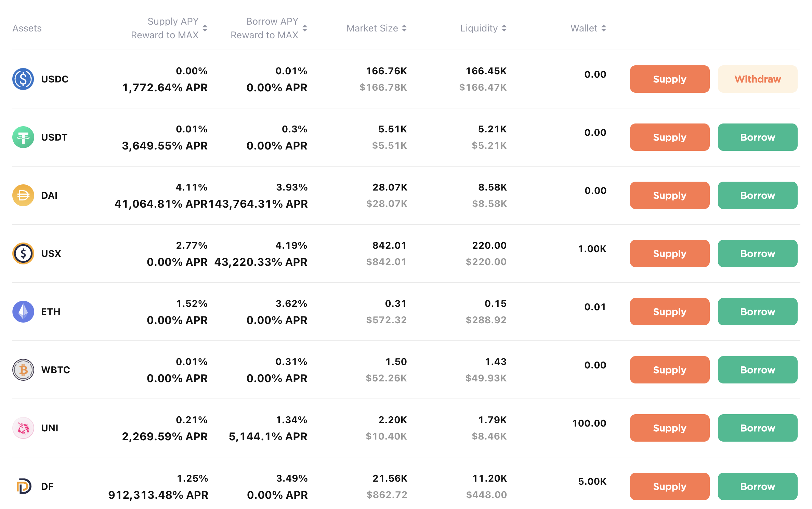Click the UNI unicorn icon
The height and width of the screenshot is (509, 812).
click(23, 428)
